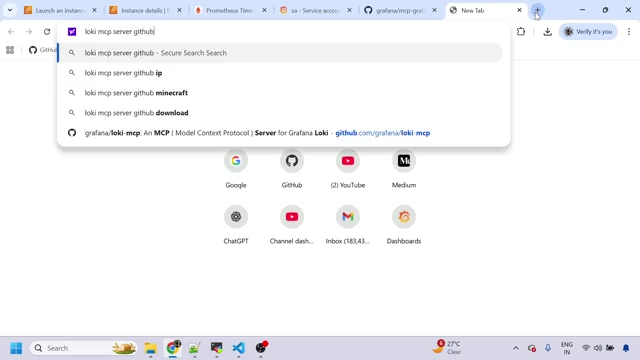
Task: Open the Medium shortcut tile
Action: pyautogui.click(x=404, y=169)
